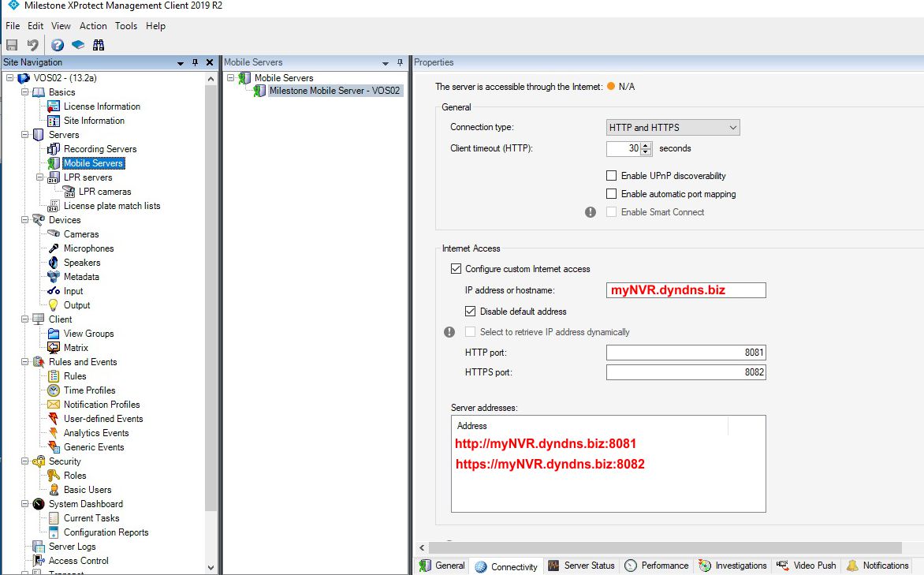
Task: Pin the Site Navigation pane
Action: tap(195, 62)
